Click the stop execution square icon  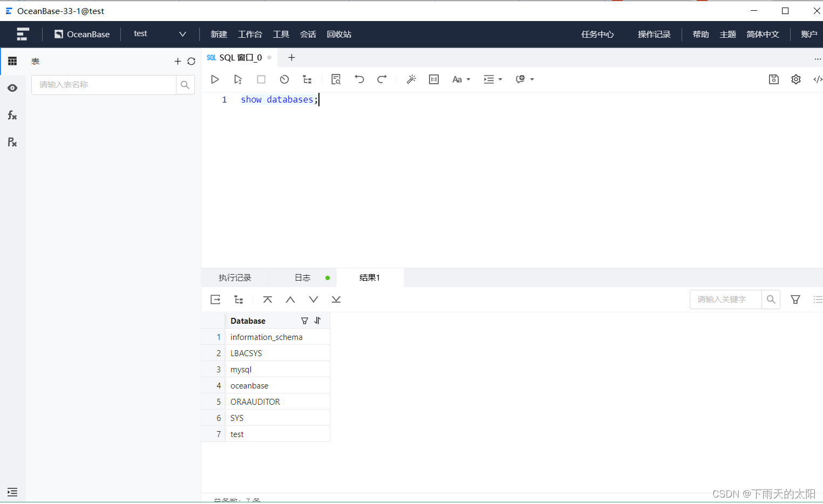[x=261, y=79]
